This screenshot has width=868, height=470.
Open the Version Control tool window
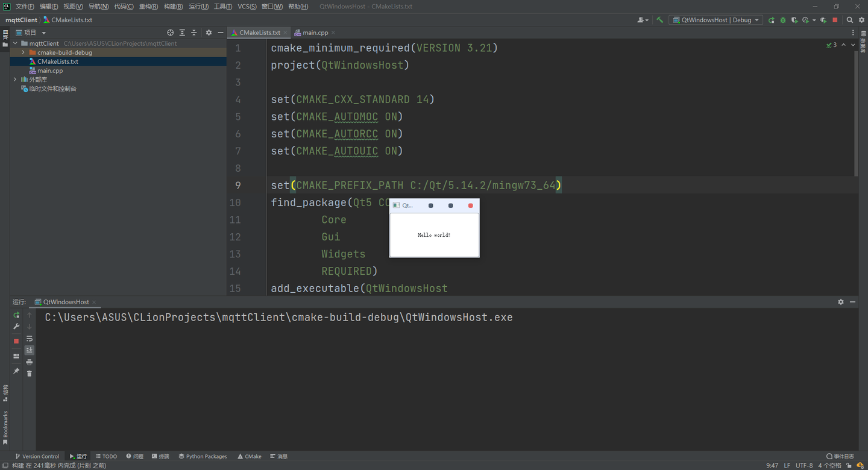coord(37,456)
